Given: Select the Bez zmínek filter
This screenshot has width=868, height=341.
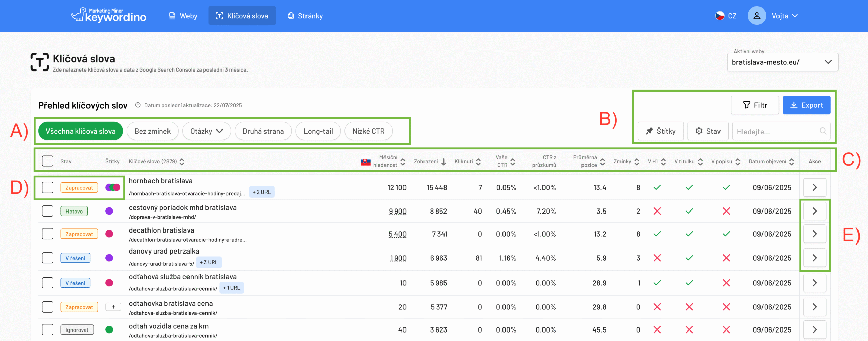Looking at the screenshot, I should 153,131.
